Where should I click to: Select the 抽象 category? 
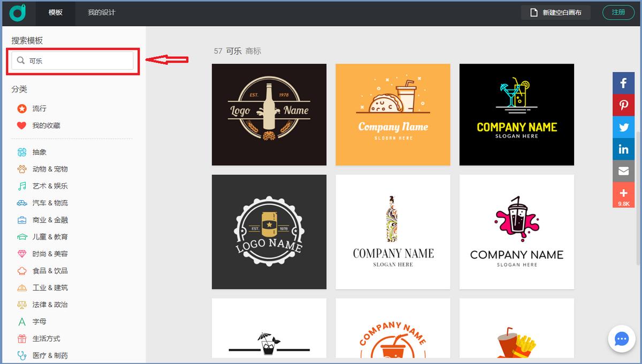tap(39, 152)
